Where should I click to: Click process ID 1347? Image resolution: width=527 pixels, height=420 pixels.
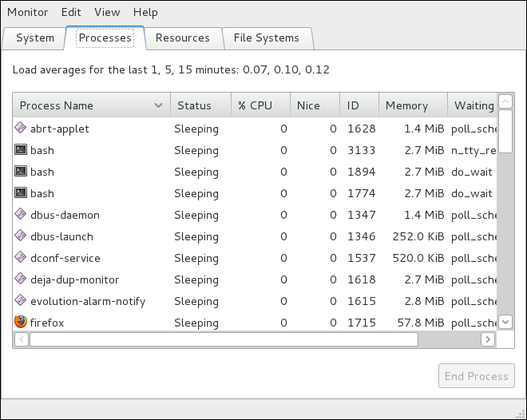pyautogui.click(x=361, y=214)
